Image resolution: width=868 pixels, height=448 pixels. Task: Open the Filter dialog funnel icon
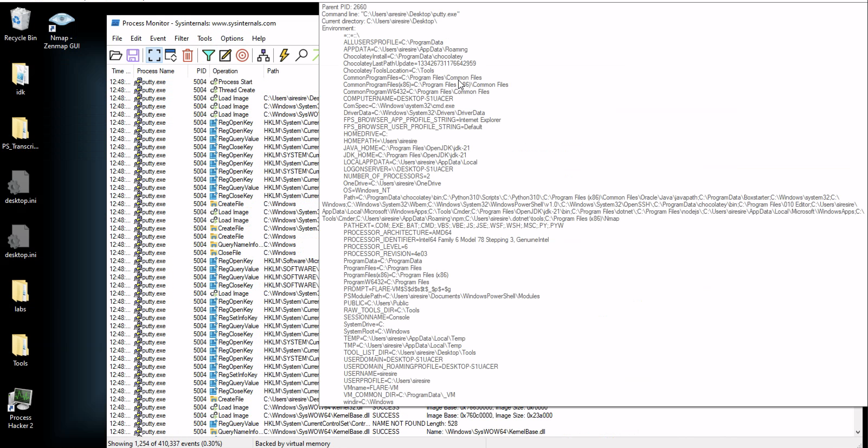point(208,55)
